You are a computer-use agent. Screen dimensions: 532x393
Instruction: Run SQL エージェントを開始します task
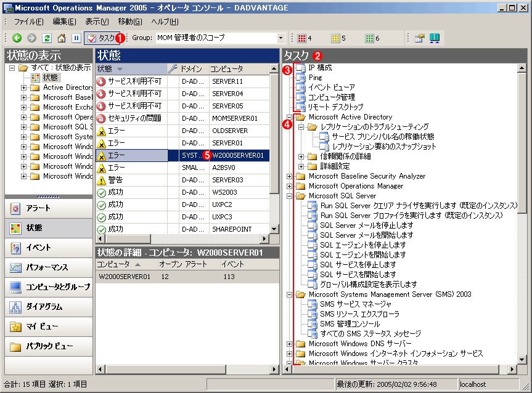363,255
